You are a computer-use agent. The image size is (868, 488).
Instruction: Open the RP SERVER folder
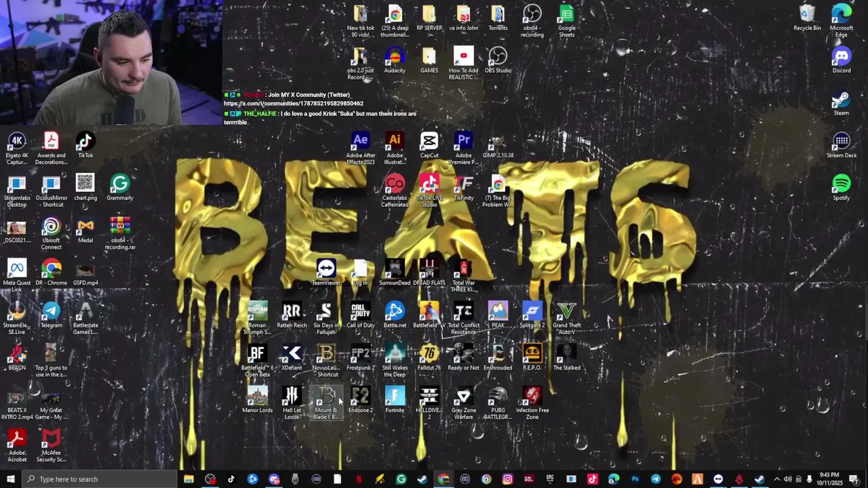coord(429,18)
